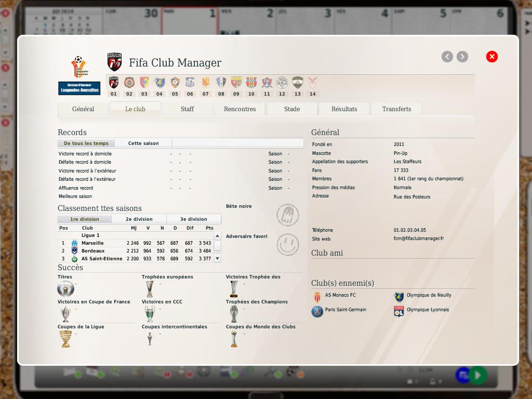
Task: Select club crest number 14
Action: 312,83
